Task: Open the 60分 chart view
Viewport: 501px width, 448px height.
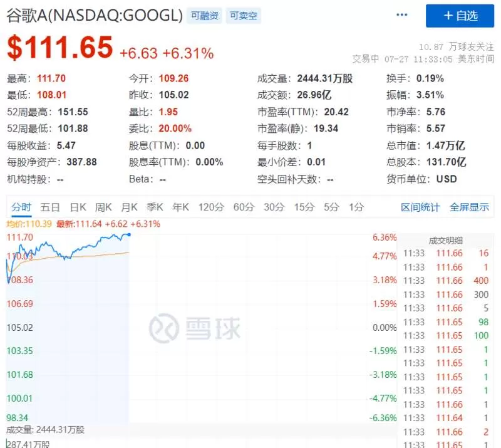Action: coord(244,207)
